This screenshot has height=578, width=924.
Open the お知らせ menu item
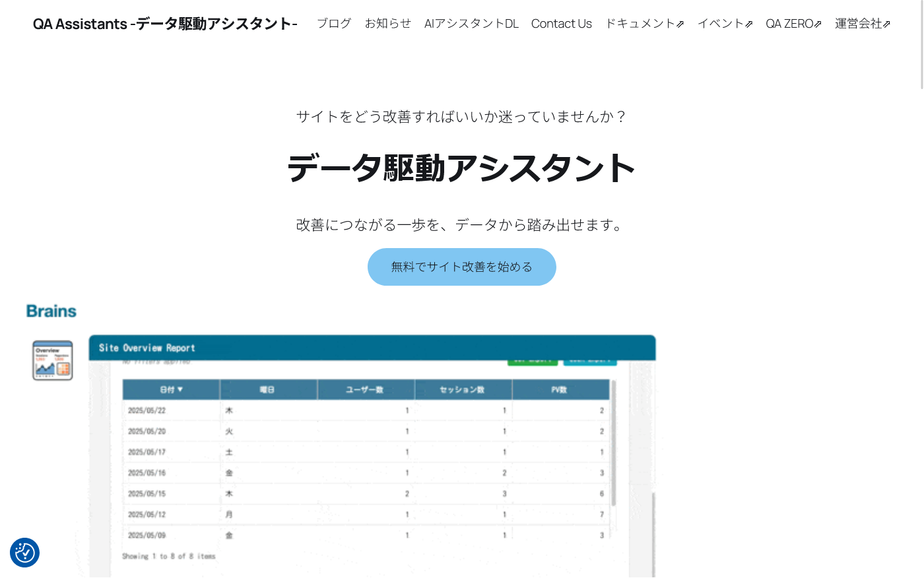(x=388, y=24)
